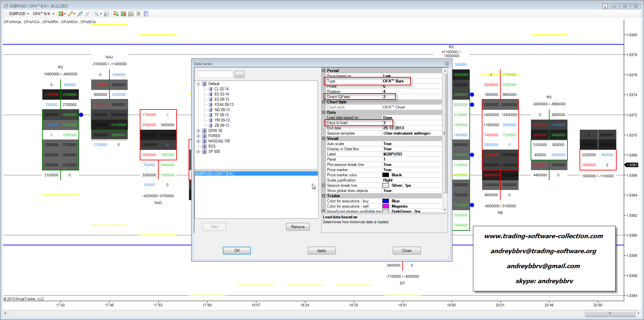Open the drawing tools pencil menu
Viewport: 644px width, 320px height.
click(71, 14)
